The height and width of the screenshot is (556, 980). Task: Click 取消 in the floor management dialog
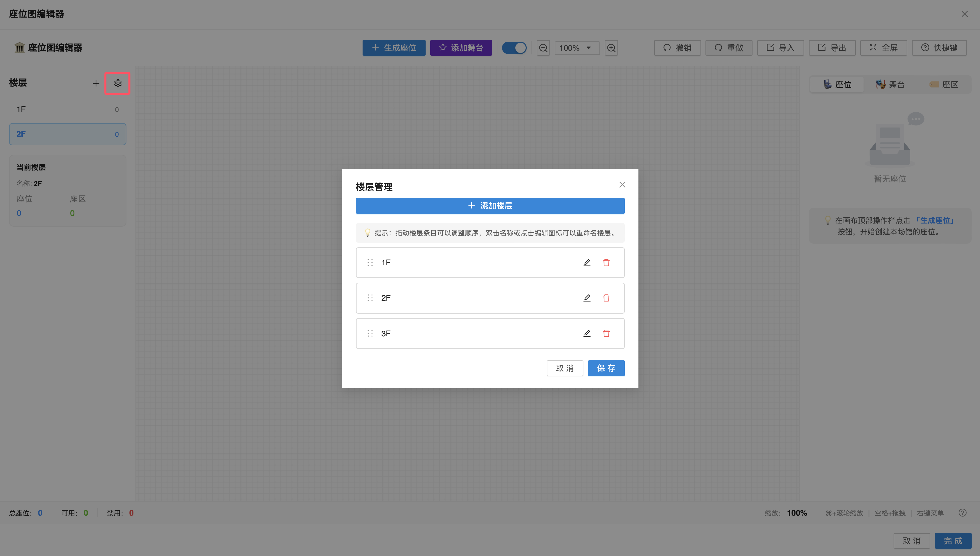point(564,368)
